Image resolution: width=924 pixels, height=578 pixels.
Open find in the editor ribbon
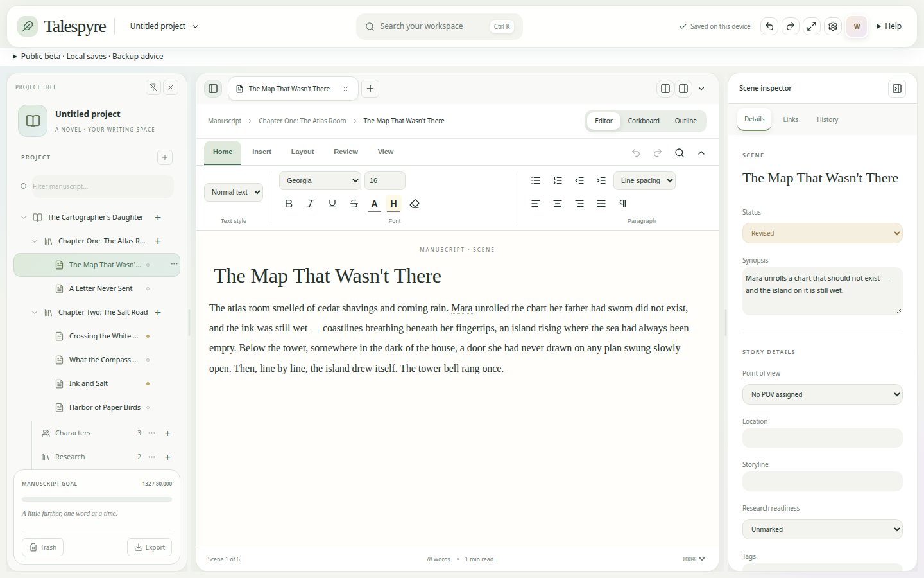click(680, 153)
